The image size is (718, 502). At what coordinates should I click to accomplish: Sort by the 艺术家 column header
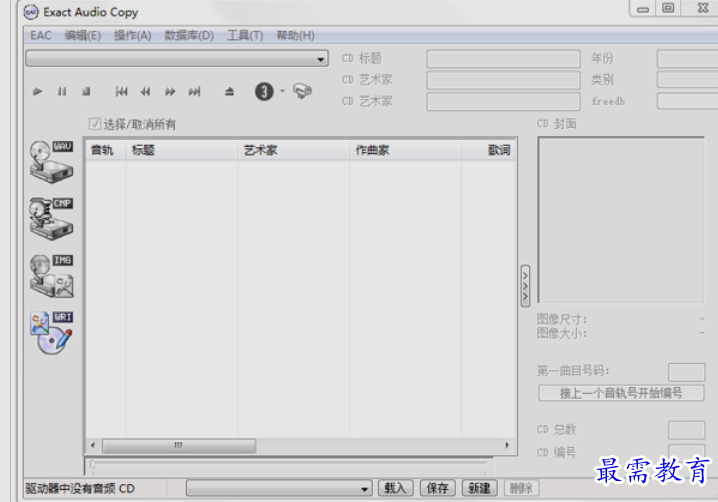coord(294,150)
